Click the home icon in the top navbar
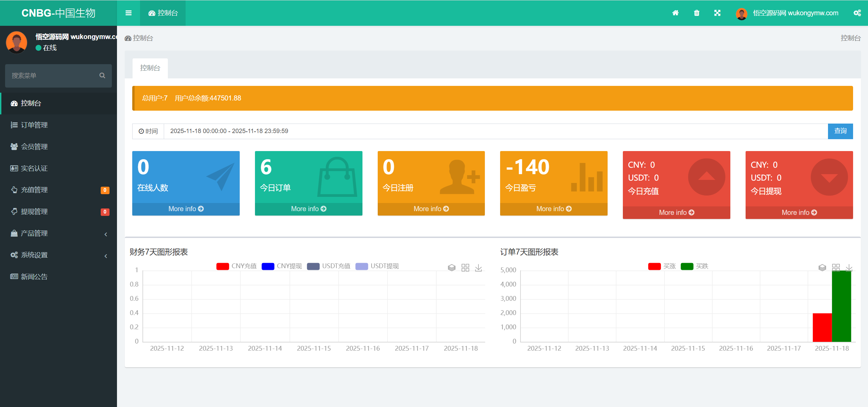 675,13
